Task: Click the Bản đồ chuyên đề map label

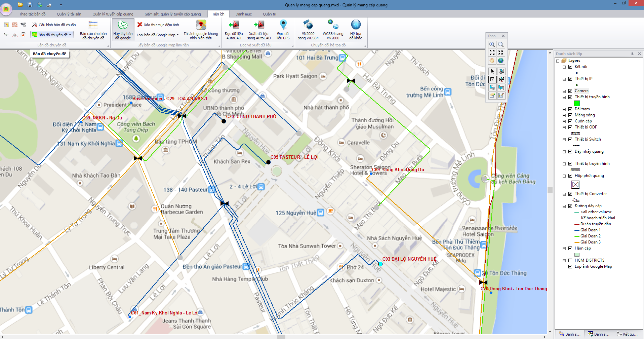Action: (x=49, y=54)
